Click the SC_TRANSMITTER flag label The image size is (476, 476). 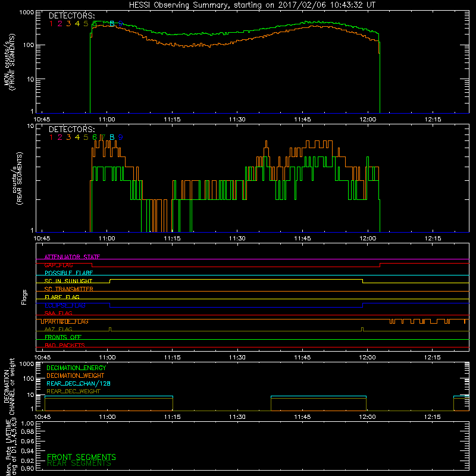tap(68, 289)
